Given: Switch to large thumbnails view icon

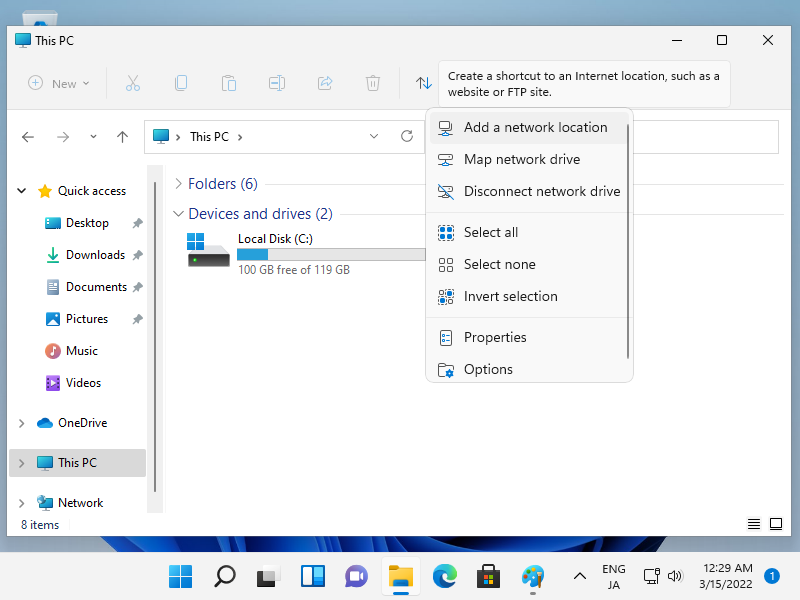Looking at the screenshot, I should tap(775, 524).
